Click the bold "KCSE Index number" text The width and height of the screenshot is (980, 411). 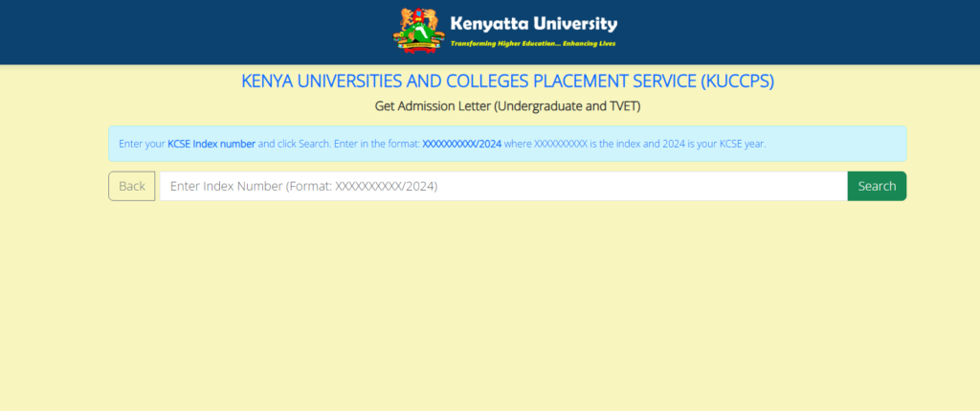211,144
